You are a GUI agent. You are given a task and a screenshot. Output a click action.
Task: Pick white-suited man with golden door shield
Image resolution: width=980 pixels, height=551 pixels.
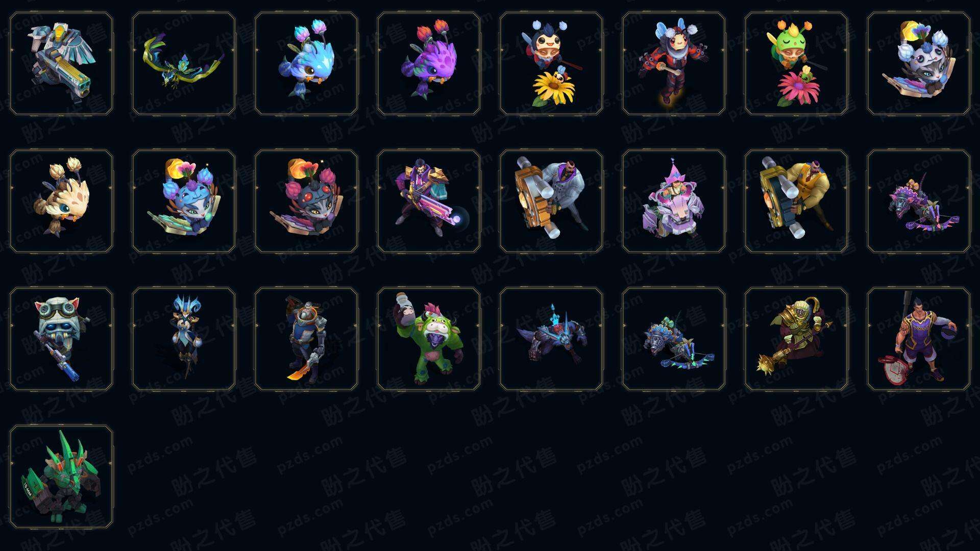pos(551,201)
